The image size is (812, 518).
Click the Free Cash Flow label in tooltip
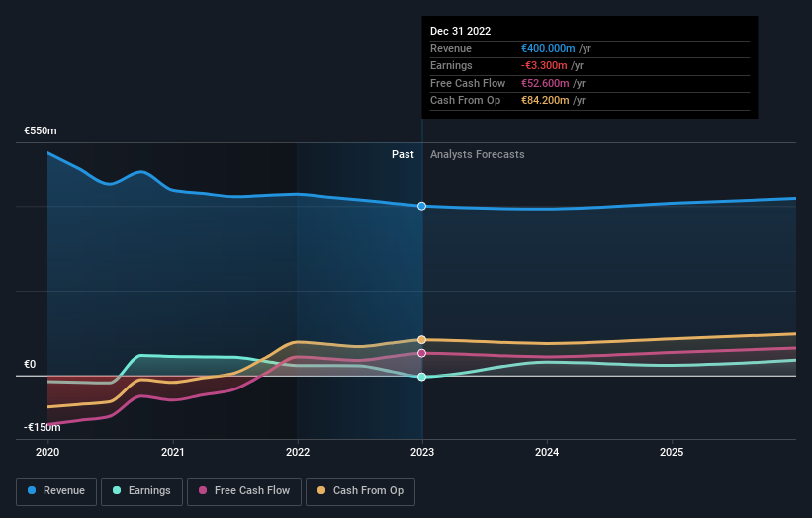pyautogui.click(x=468, y=83)
